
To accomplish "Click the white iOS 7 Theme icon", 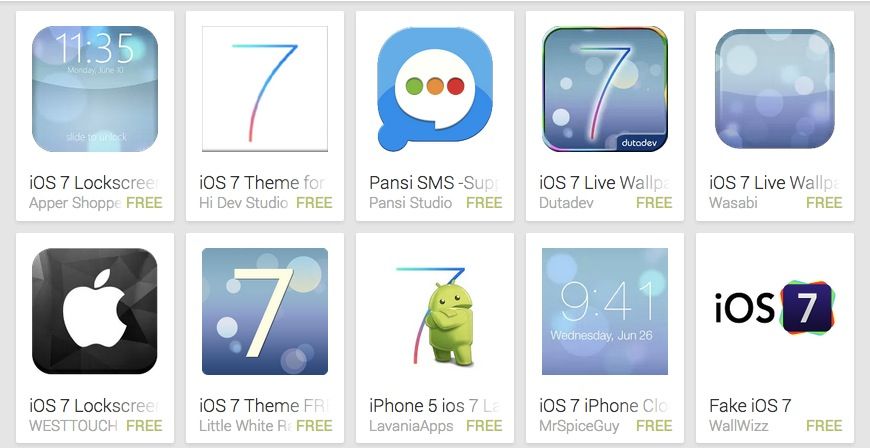I will 265,89.
